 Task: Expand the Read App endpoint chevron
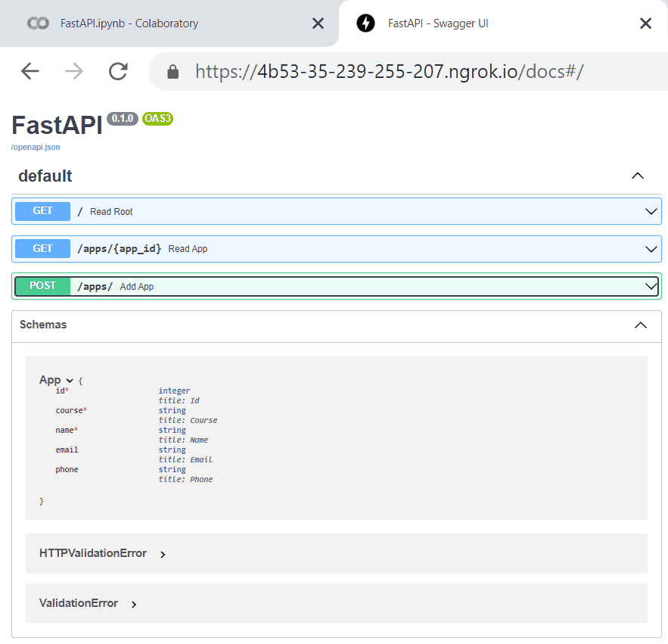[x=651, y=249]
